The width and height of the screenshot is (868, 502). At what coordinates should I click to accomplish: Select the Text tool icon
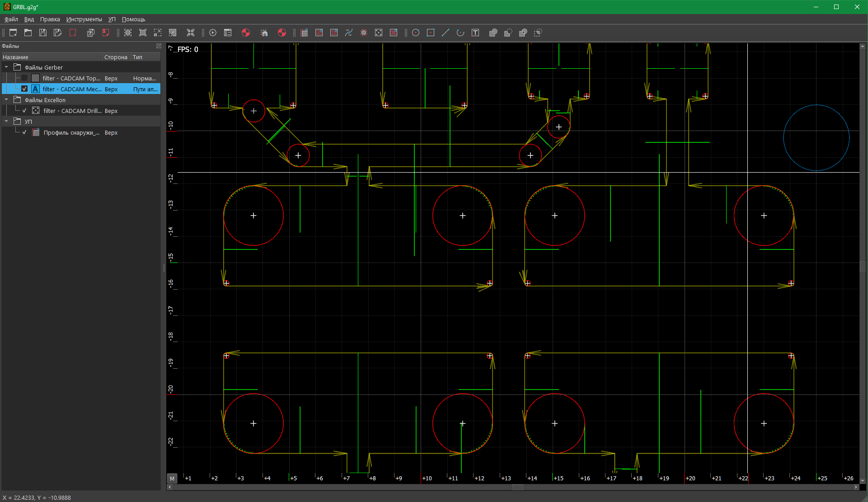pyautogui.click(x=475, y=33)
